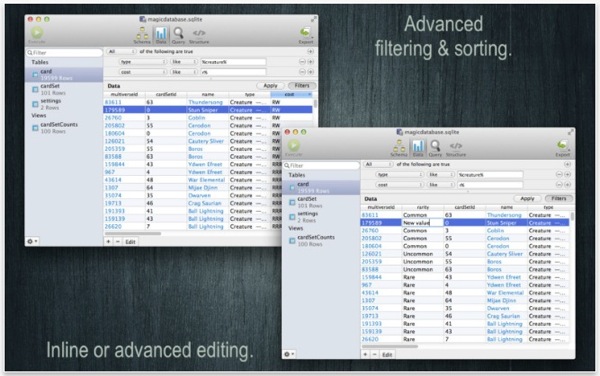Open the 'All' match dropdown in front window
Viewport: 600px width, 376px height.
378,164
